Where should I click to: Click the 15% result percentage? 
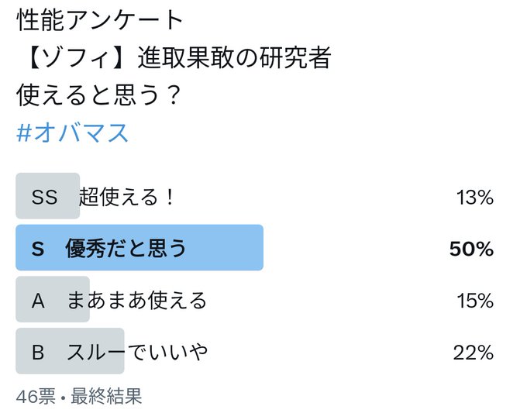point(475,301)
